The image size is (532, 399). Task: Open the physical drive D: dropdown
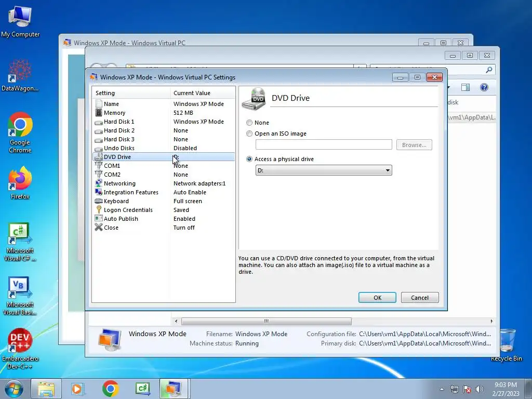click(324, 170)
